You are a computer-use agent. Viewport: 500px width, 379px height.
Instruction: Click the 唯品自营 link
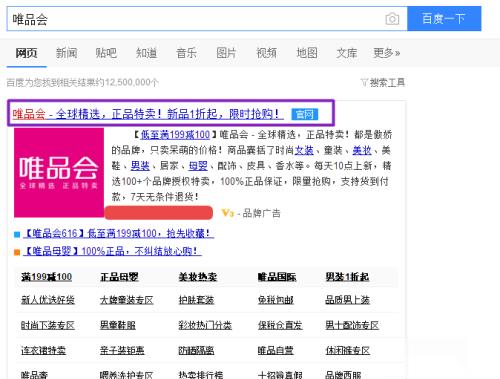pos(276,351)
